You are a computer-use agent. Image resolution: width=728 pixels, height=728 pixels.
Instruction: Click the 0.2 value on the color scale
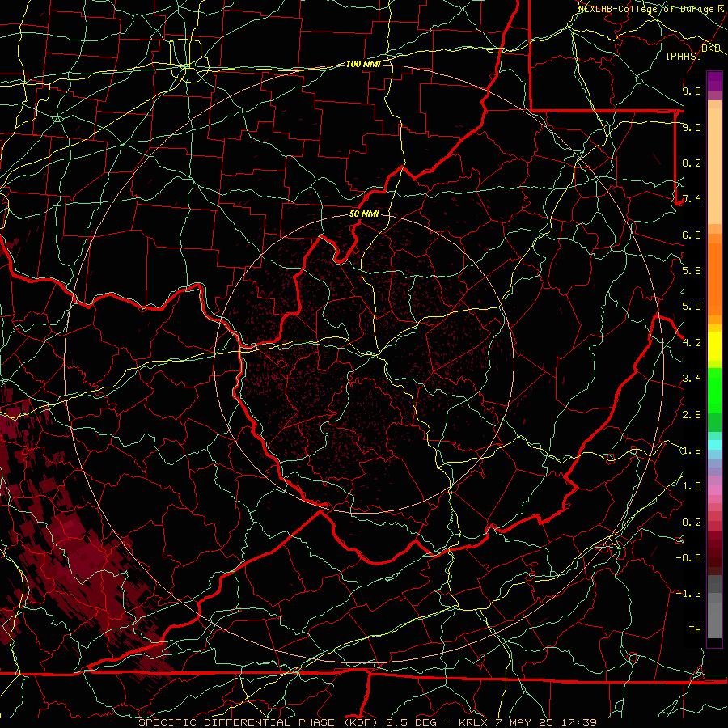(692, 523)
